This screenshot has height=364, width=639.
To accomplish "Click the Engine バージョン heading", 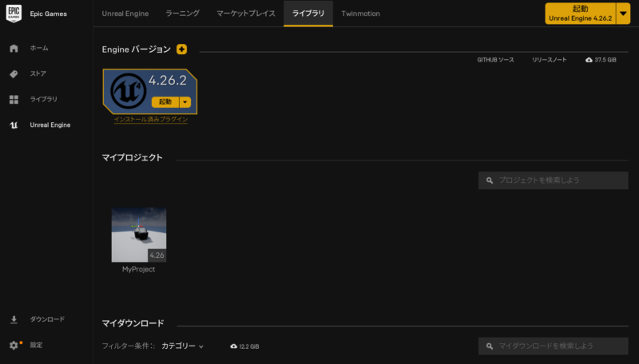I will tap(136, 49).
